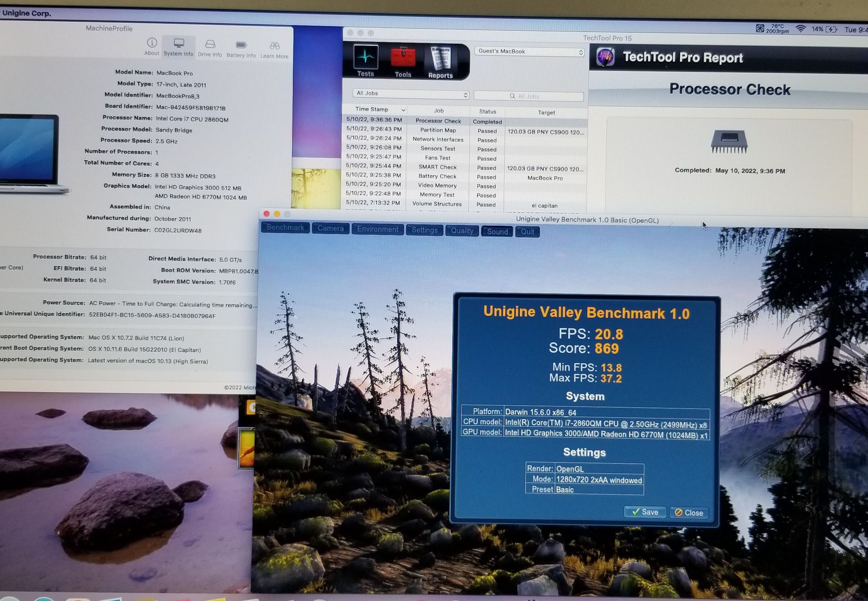This screenshot has height=601, width=868.
Task: Open the Benchmark menu in Valley
Action: click(x=285, y=228)
